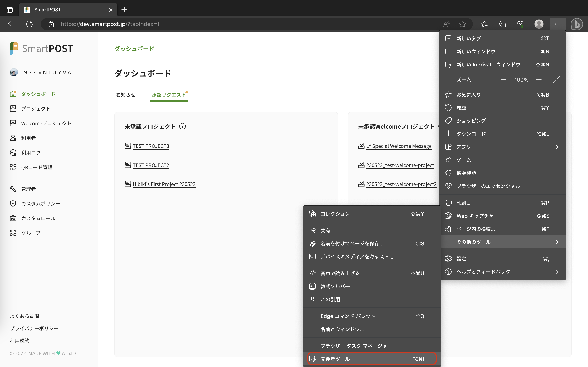This screenshot has width=588, height=367.
Task: Open LY Special Welcome Message link
Action: tap(399, 146)
